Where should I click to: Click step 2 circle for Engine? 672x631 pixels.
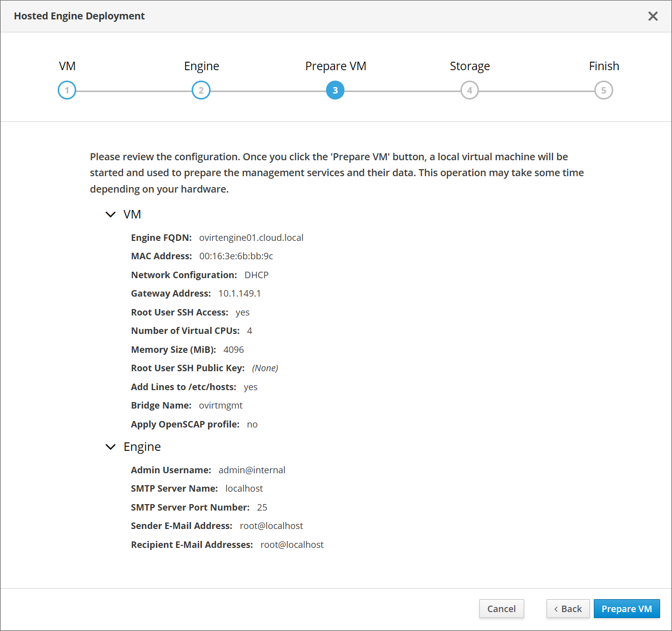[x=201, y=91]
